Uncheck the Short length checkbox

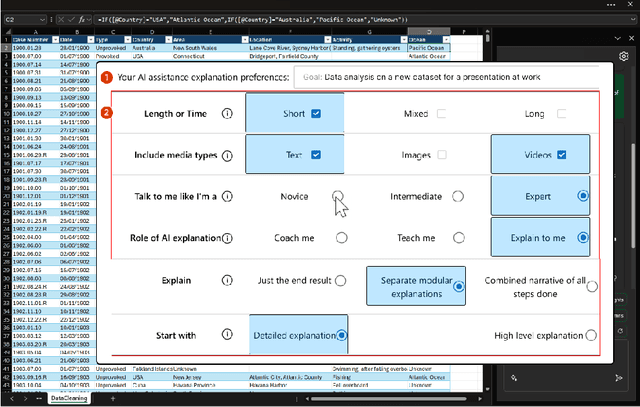[x=316, y=114]
